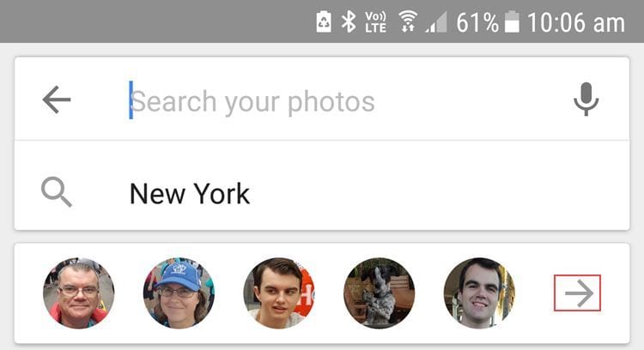Tap the battery level icon beside 61%
Viewport: 644px width, 350px height.
coord(513,23)
